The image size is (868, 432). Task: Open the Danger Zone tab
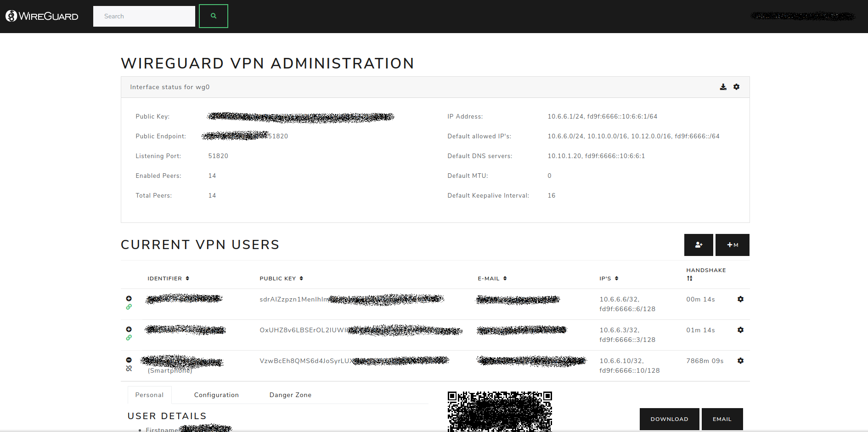coord(290,395)
